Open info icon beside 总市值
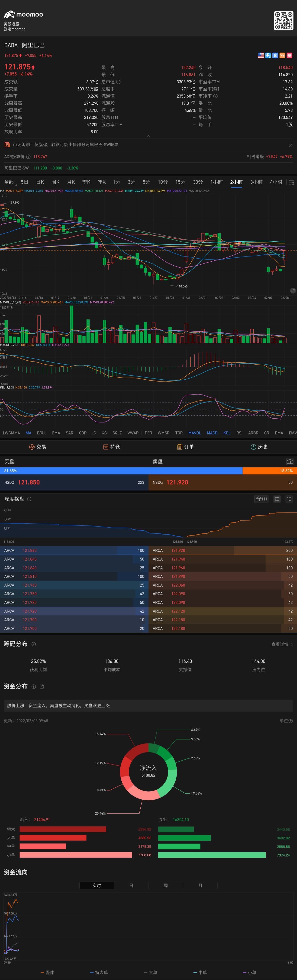 tap(118, 82)
